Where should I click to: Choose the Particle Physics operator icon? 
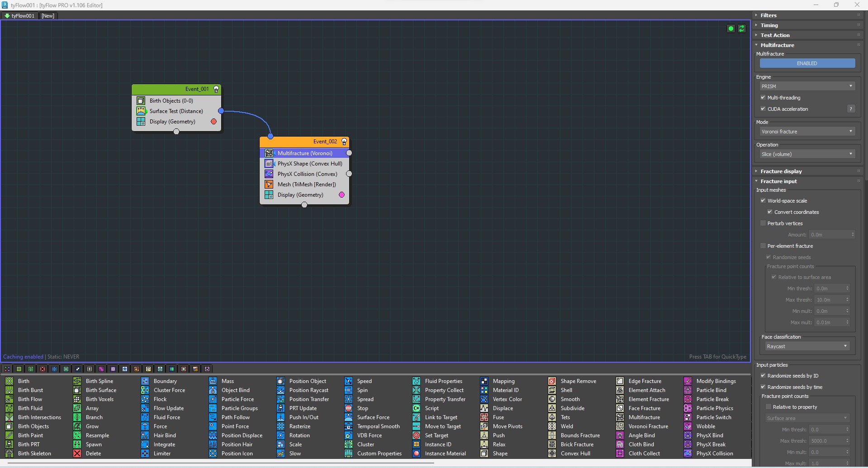688,408
